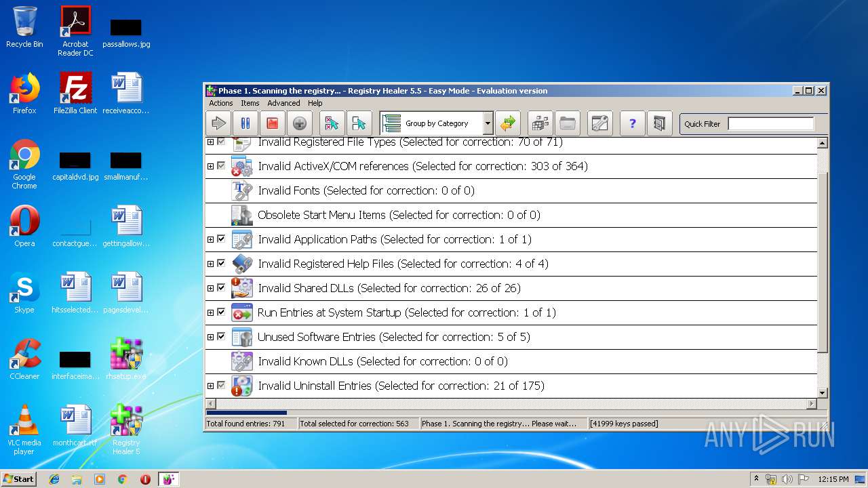
Task: Click the grey folder toolbar icon
Action: (x=568, y=123)
